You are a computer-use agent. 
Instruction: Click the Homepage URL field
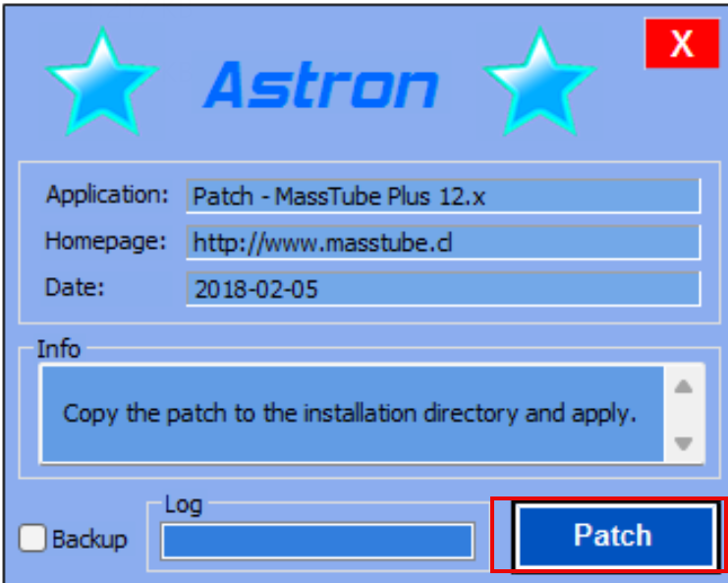click(442, 242)
